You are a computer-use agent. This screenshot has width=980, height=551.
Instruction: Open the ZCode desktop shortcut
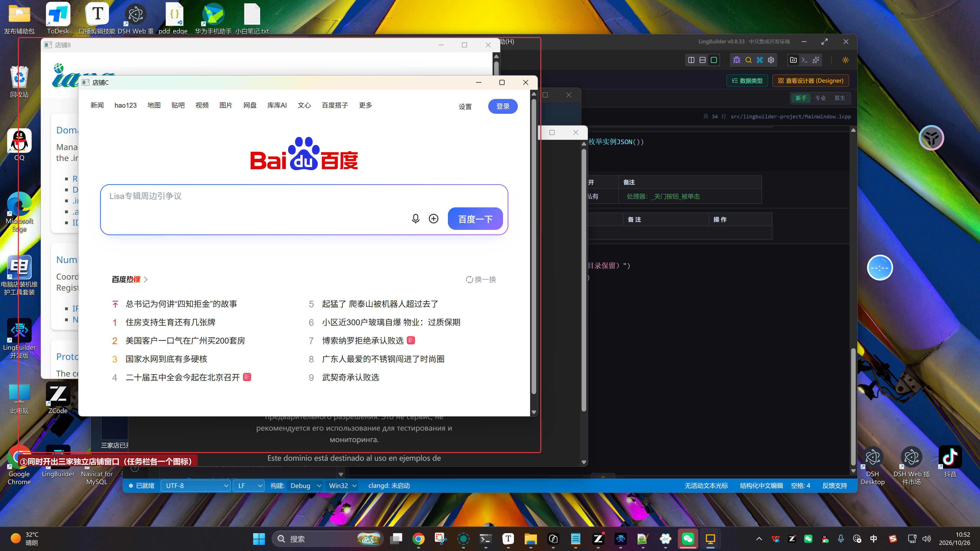click(x=58, y=398)
